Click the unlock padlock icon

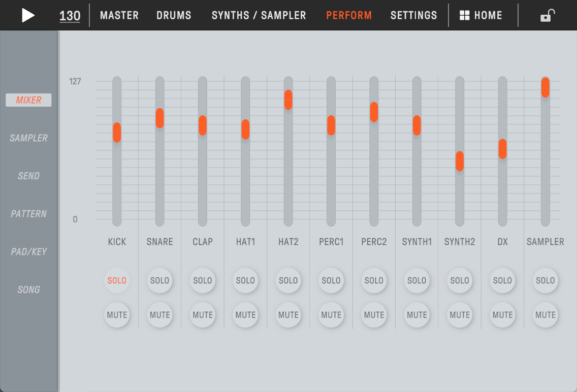pyautogui.click(x=547, y=16)
